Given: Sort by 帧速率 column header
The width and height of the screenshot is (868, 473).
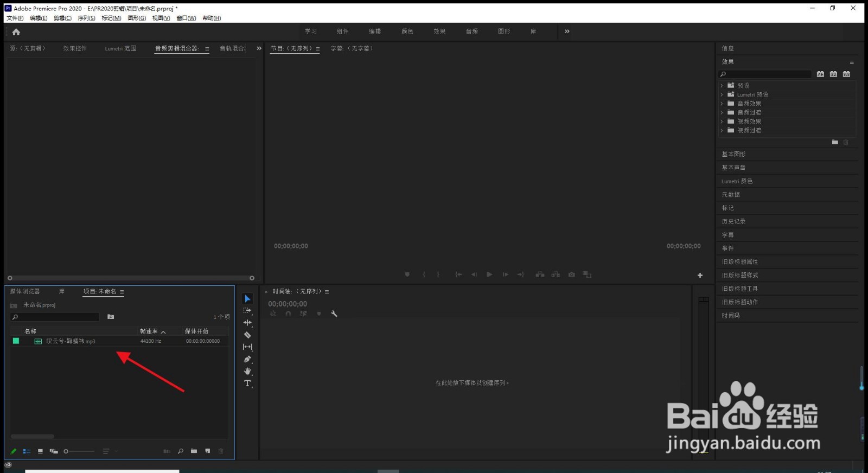Looking at the screenshot, I should (149, 331).
